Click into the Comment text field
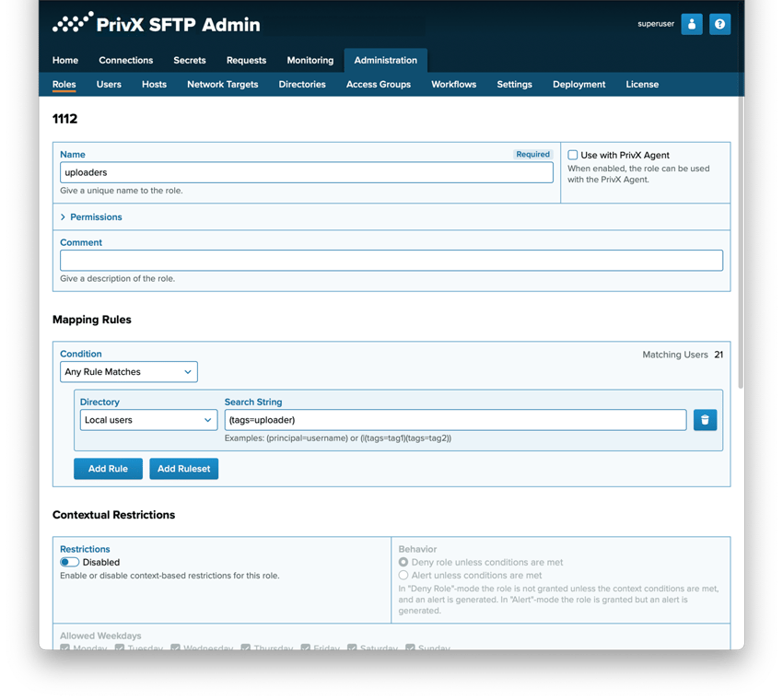The height and width of the screenshot is (700, 783). [x=391, y=261]
